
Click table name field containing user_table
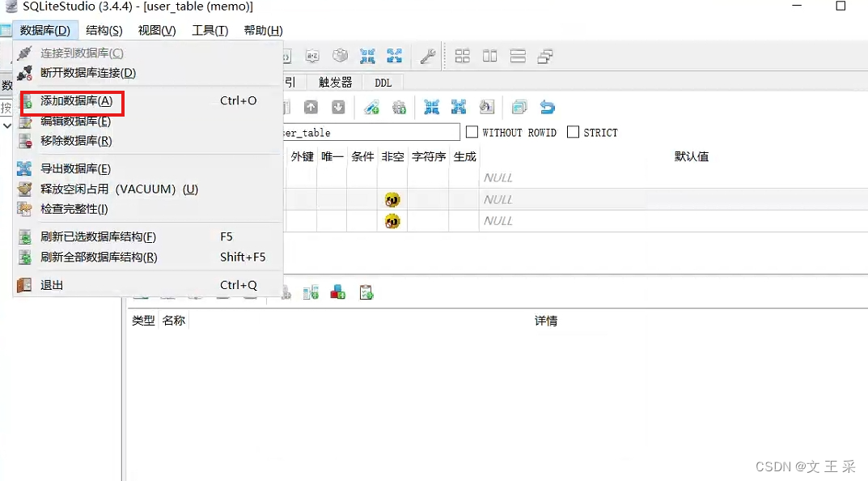tap(370, 133)
